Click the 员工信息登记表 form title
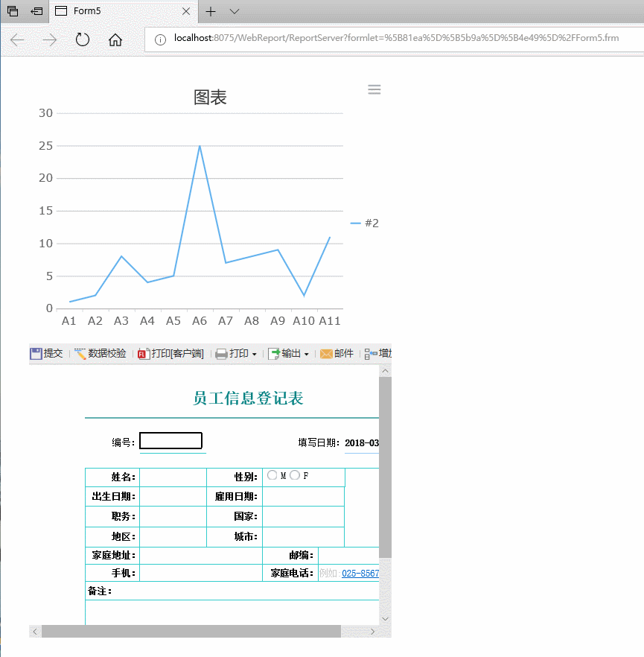The width and height of the screenshot is (644, 657). [x=248, y=398]
